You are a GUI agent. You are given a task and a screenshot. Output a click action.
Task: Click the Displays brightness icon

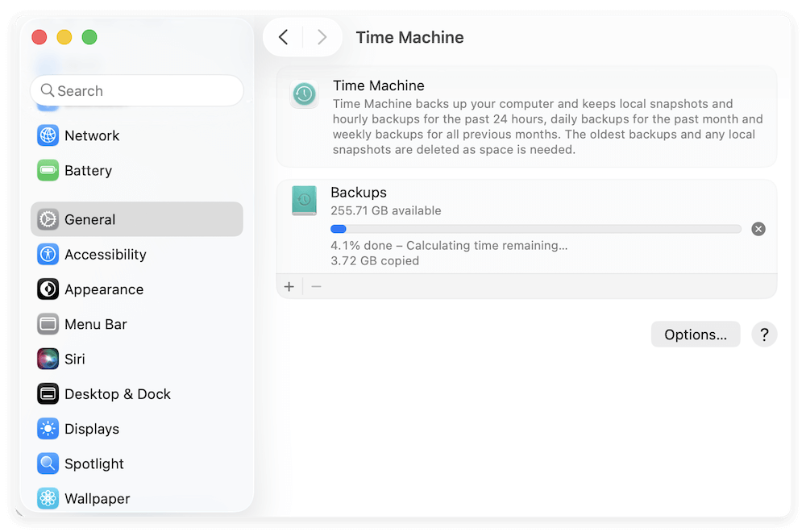(x=48, y=429)
